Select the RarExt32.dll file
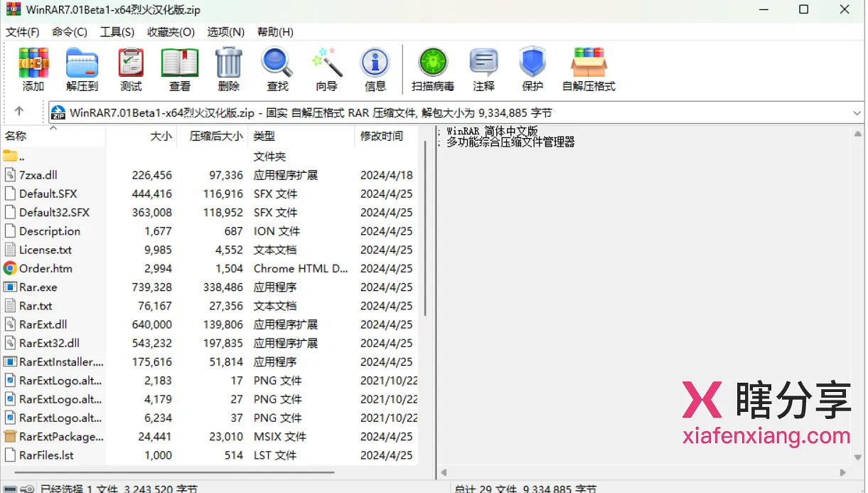Screen dimensions: 868x493 [x=49, y=343]
